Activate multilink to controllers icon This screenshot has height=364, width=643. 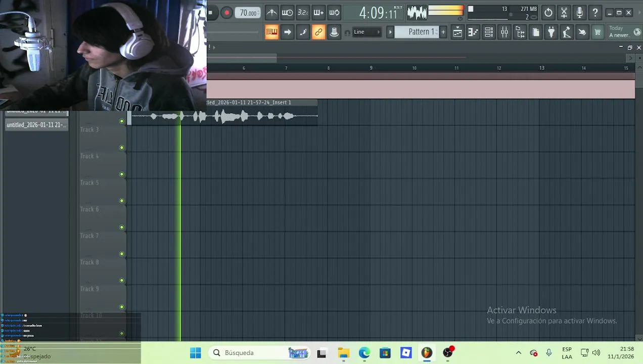click(x=334, y=32)
